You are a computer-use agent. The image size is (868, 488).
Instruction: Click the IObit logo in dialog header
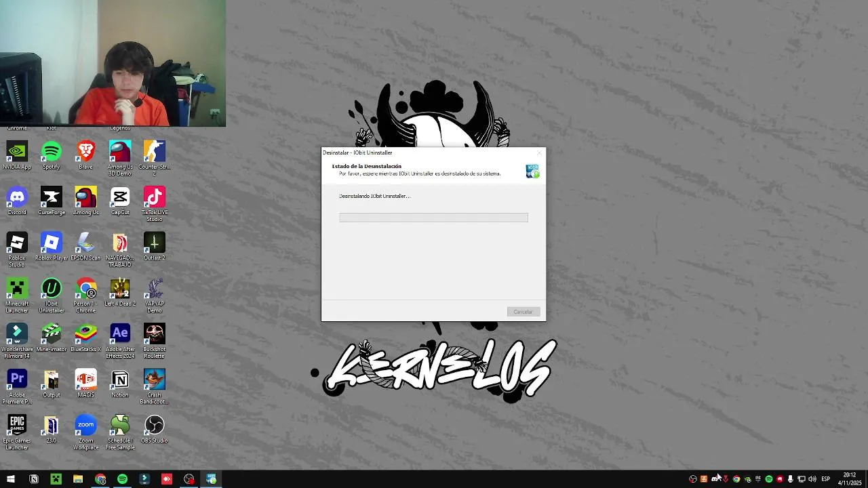(533, 171)
